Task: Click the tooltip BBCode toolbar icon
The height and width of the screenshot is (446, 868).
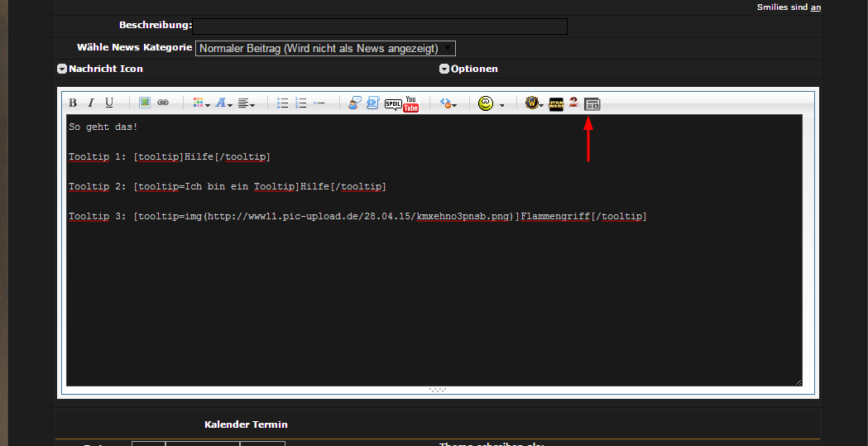Action: 592,104
